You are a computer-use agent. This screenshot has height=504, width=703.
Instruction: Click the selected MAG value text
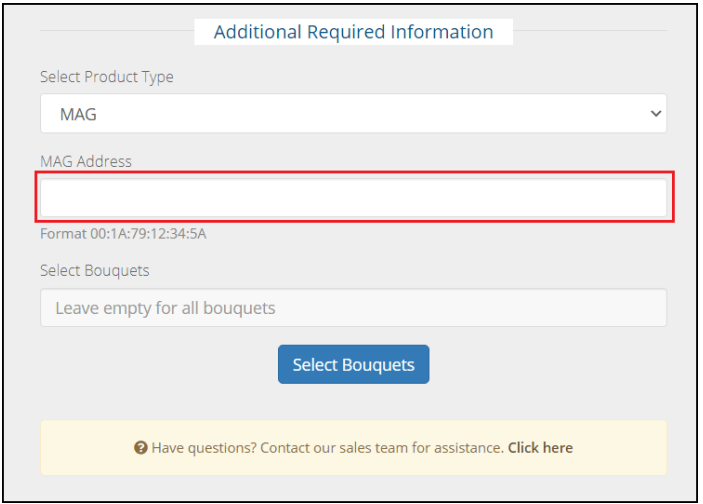coord(78,114)
